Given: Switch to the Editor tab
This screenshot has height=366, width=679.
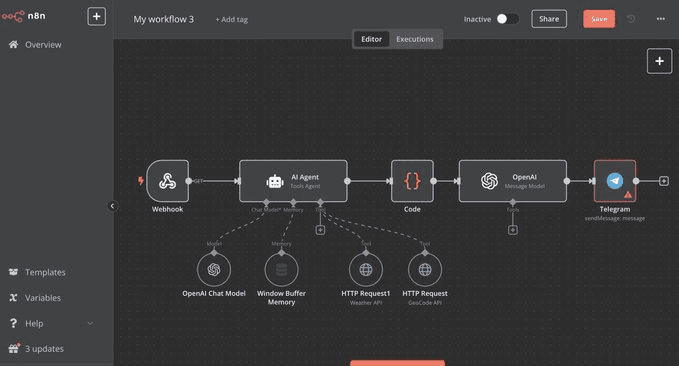Looking at the screenshot, I should [372, 39].
